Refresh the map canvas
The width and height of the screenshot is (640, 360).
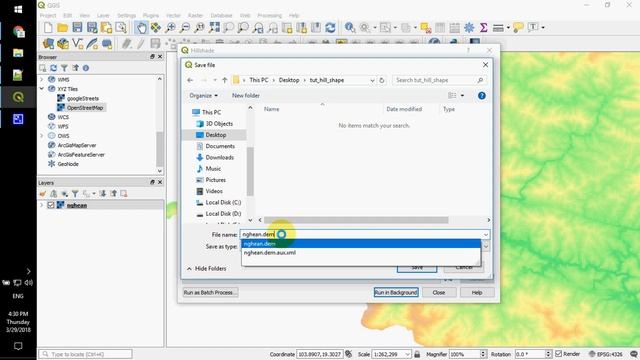[x=330, y=27]
